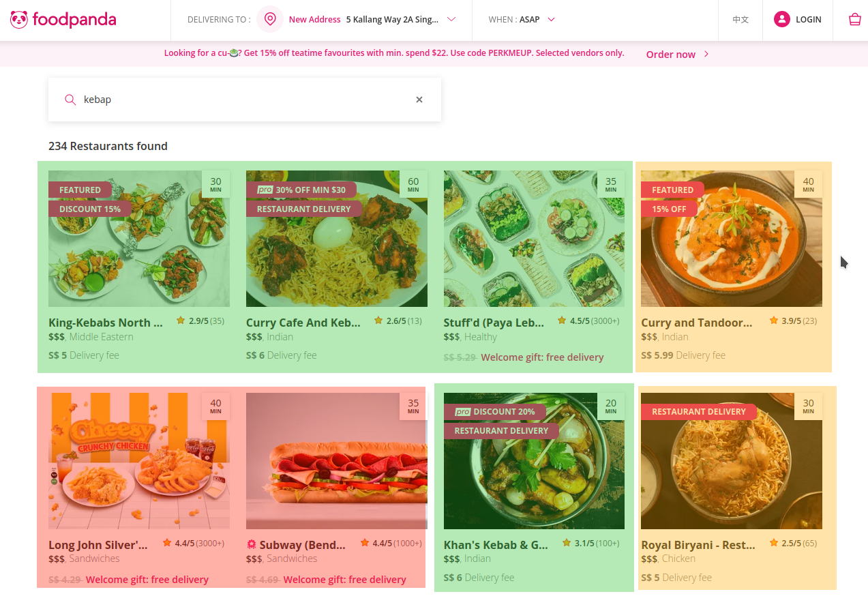Expand the delivery address dropdown chevron

[x=451, y=20]
